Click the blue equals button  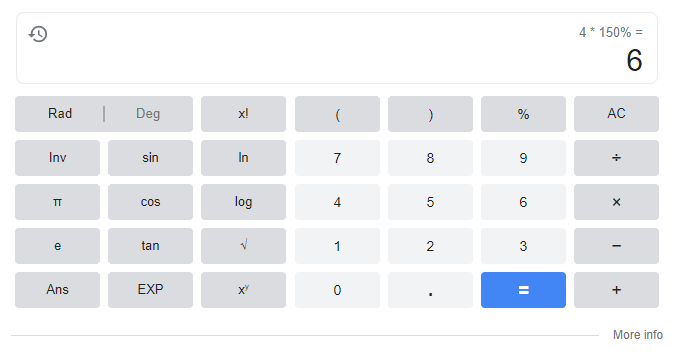tap(523, 290)
